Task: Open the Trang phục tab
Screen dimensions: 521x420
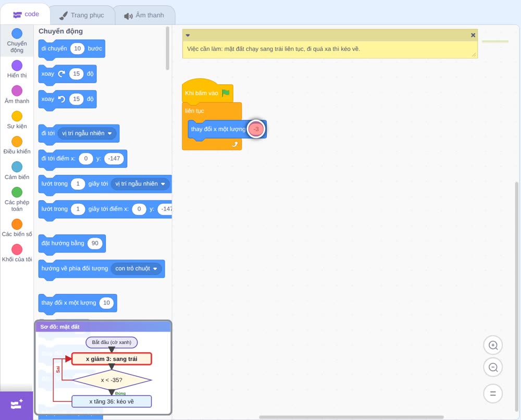Action: pyautogui.click(x=82, y=15)
